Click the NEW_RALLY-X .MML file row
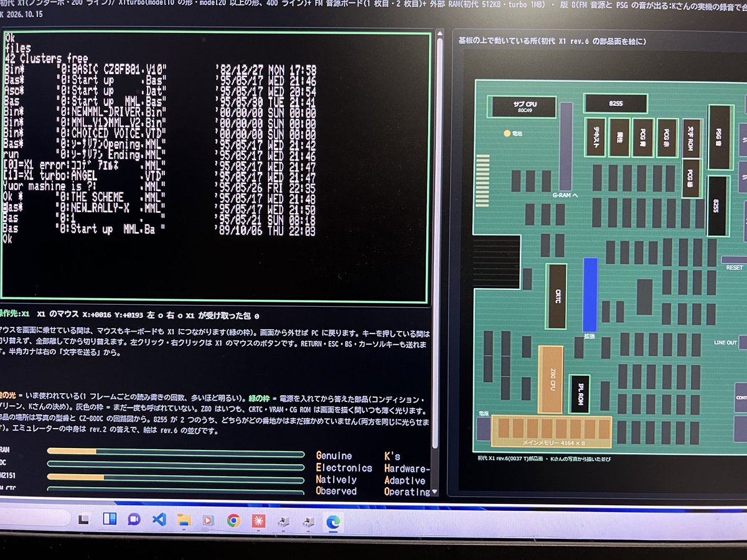This screenshot has width=747, height=560. pos(160,208)
